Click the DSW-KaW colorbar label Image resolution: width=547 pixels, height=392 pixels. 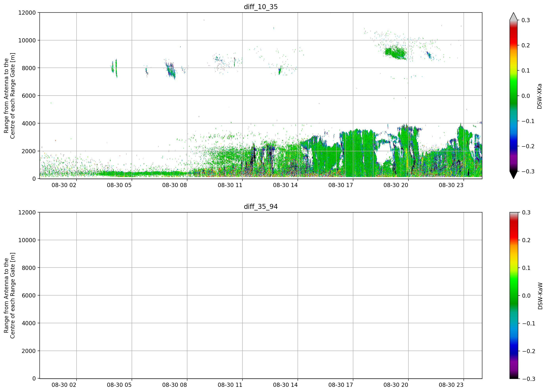click(540, 296)
